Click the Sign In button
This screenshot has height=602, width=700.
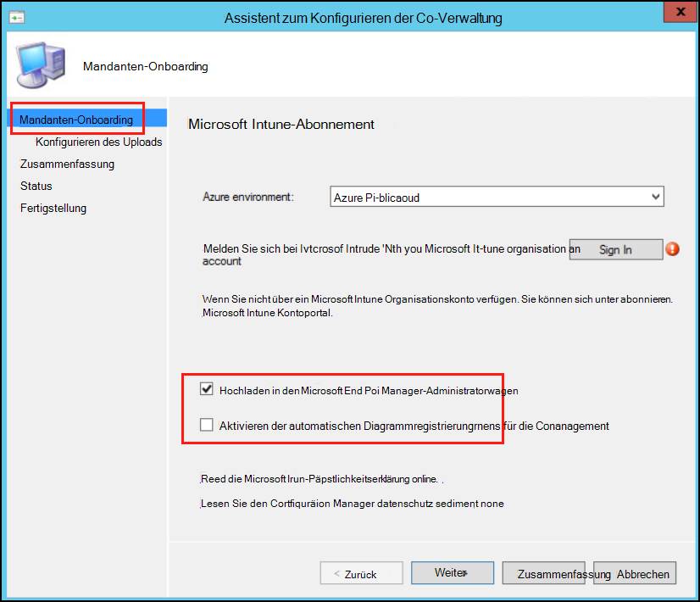tap(615, 249)
